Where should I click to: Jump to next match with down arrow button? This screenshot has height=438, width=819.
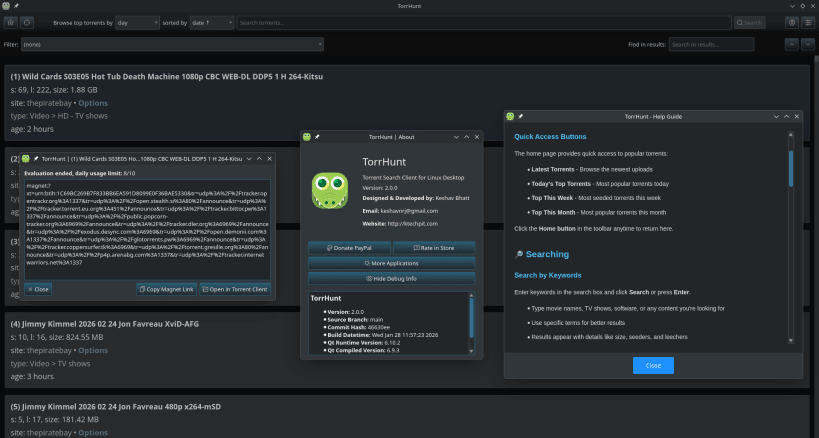[x=808, y=44]
